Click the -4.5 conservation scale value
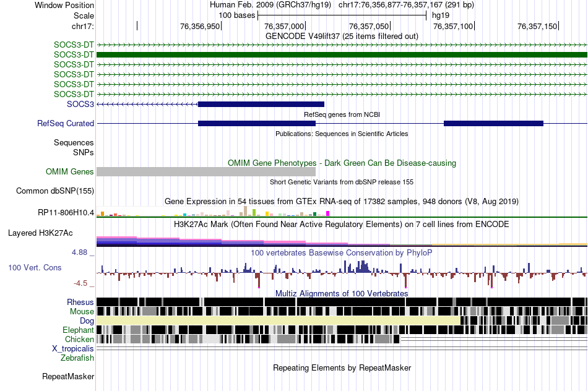This screenshot has width=588, height=391. (80, 283)
